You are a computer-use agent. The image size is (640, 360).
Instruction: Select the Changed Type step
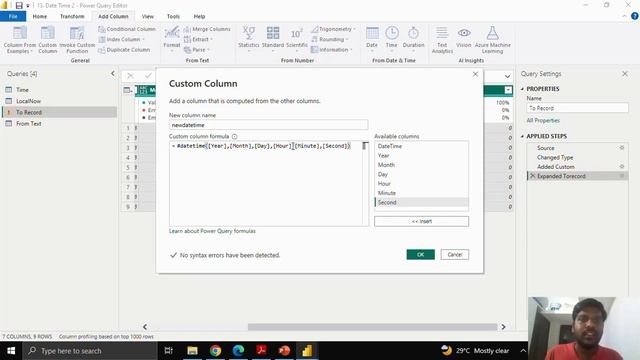(x=577, y=157)
